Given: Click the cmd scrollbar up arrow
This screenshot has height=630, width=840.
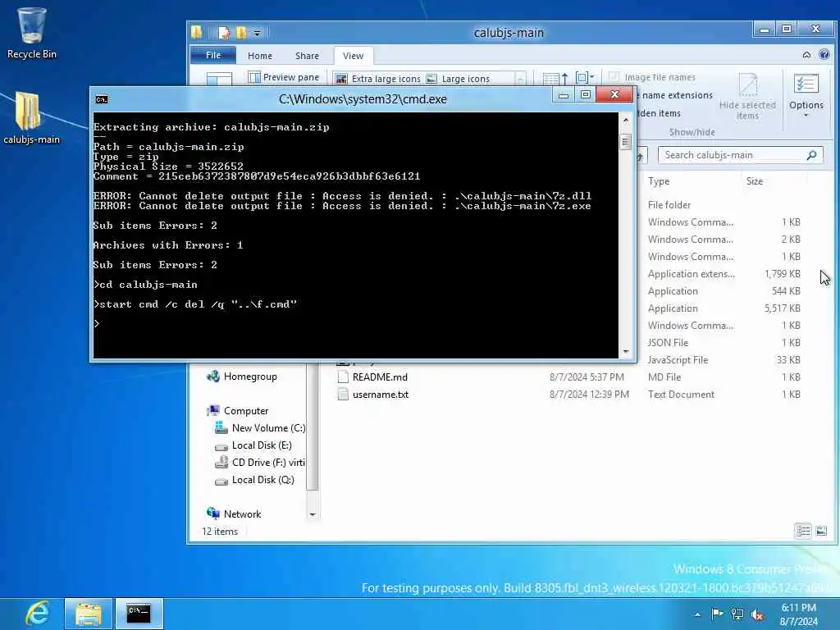Looking at the screenshot, I should coord(625,121).
